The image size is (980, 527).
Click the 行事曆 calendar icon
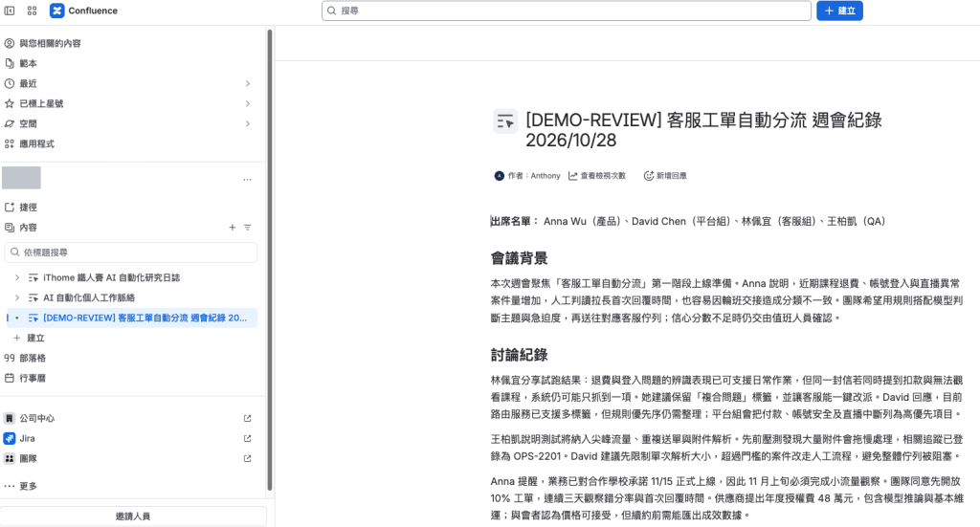10,378
